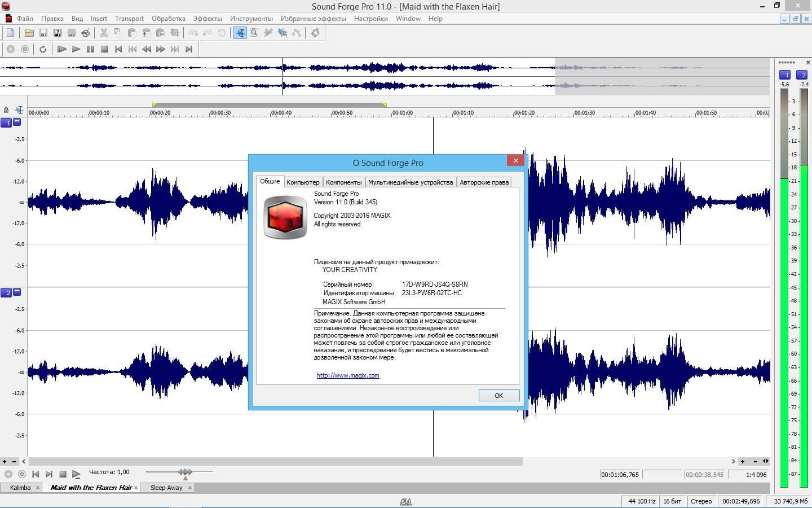Click the Record button in the top transport bar
Screen dimensions: 812x508
(10, 49)
